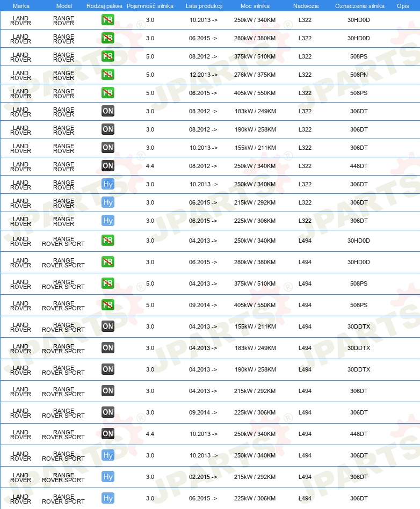420x509 pixels.
Task: Click hybrid Hy icon in L322 225kW/306KM row
Action: click(x=107, y=221)
